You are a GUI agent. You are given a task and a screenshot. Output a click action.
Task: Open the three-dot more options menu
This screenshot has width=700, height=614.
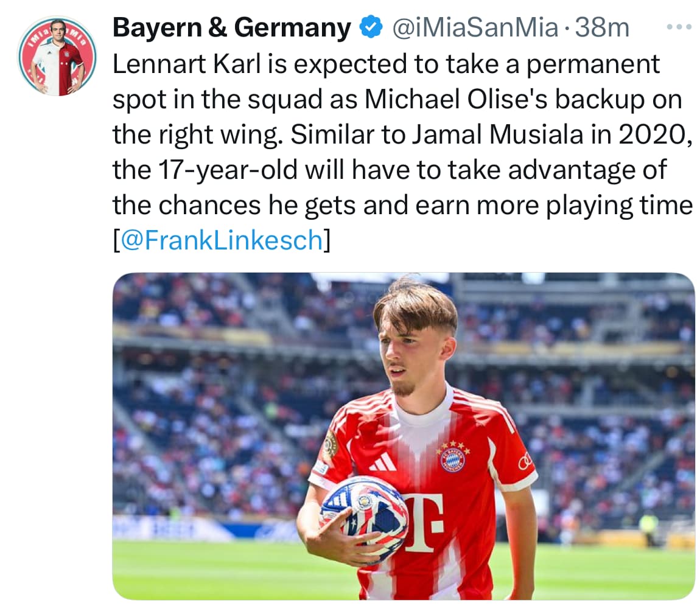click(x=679, y=27)
